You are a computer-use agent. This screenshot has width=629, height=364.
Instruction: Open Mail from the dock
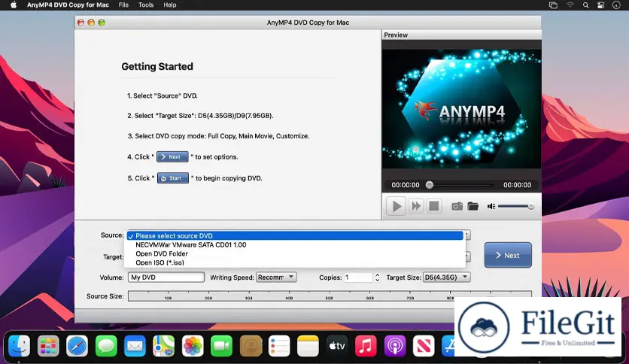(135, 346)
